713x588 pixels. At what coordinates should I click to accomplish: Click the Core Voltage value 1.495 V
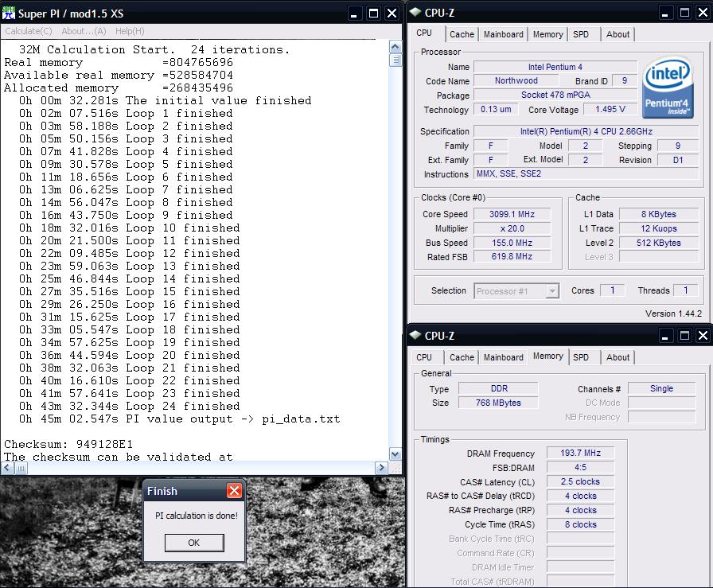(x=610, y=109)
